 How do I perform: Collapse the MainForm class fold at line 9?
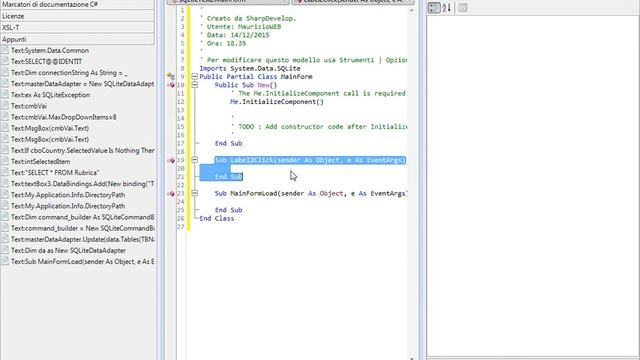point(195,76)
